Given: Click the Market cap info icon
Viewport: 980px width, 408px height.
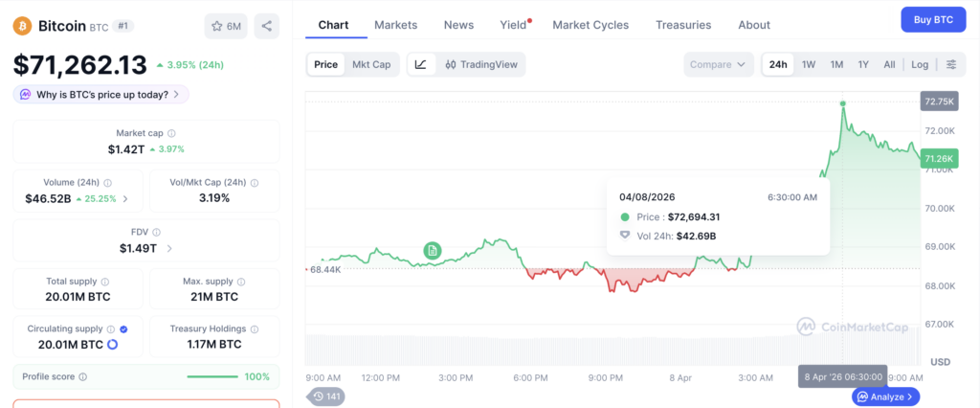Looking at the screenshot, I should pyautogui.click(x=172, y=133).
